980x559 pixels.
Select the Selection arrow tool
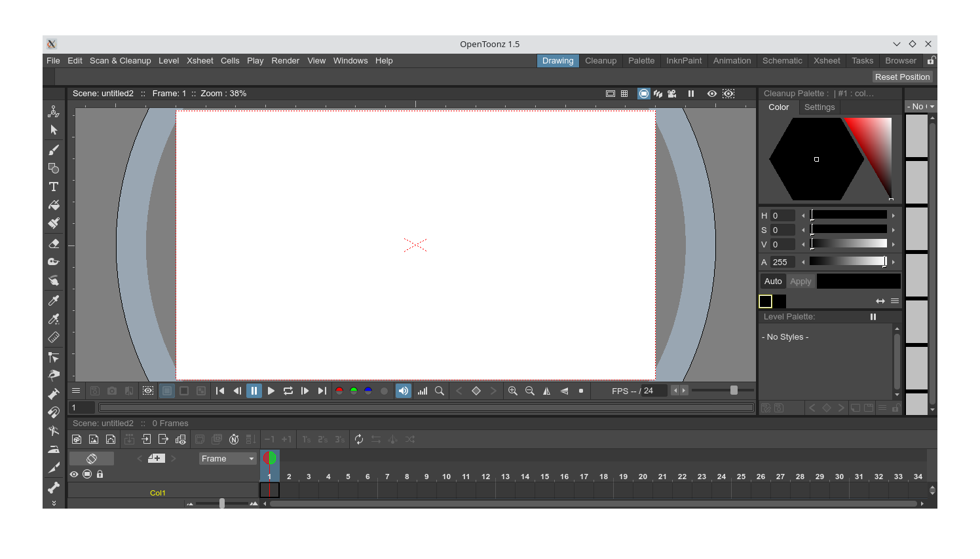click(x=54, y=130)
